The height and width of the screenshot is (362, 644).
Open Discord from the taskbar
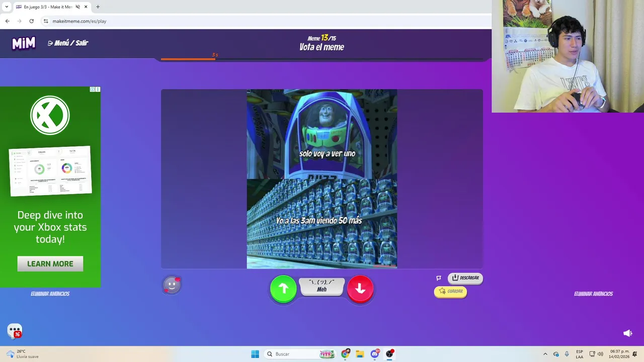(x=374, y=354)
